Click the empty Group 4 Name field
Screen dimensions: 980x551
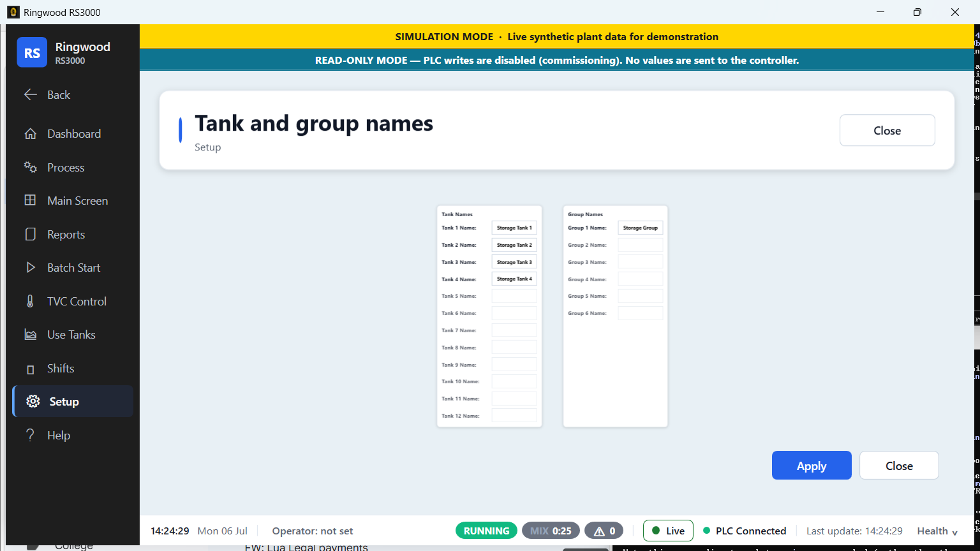(x=641, y=279)
